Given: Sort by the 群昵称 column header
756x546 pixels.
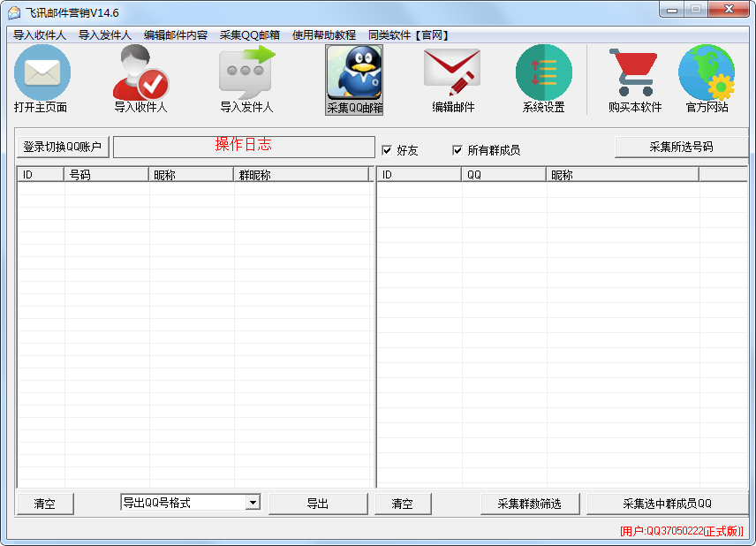Looking at the screenshot, I should click(300, 175).
